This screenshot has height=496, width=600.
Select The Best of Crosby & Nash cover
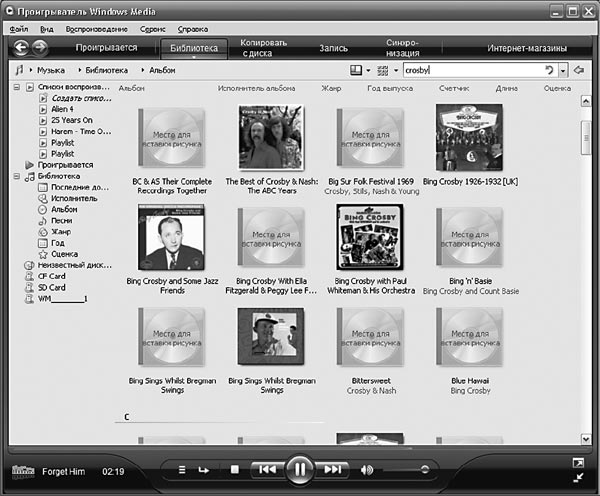pyautogui.click(x=271, y=137)
